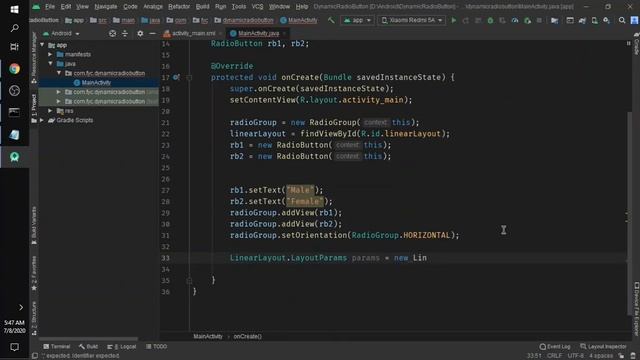Expand the res folder
The width and height of the screenshot is (640, 360).
(x=51, y=111)
